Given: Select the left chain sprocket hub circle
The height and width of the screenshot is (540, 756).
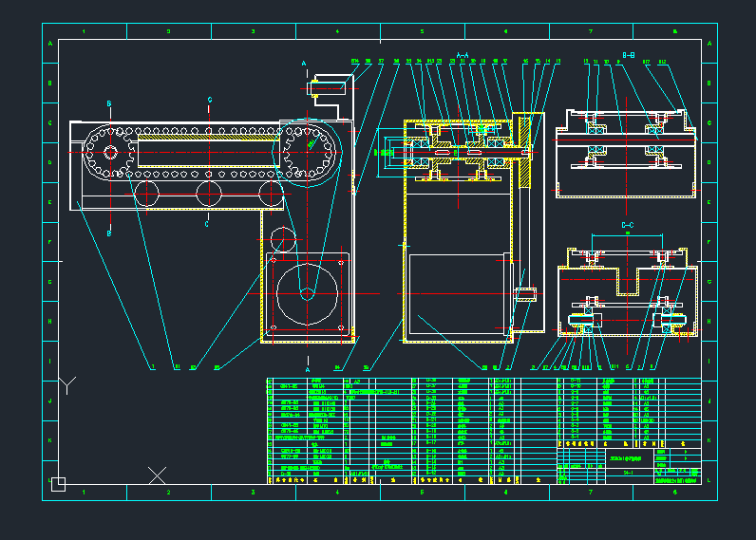Looking at the screenshot, I should tap(110, 153).
